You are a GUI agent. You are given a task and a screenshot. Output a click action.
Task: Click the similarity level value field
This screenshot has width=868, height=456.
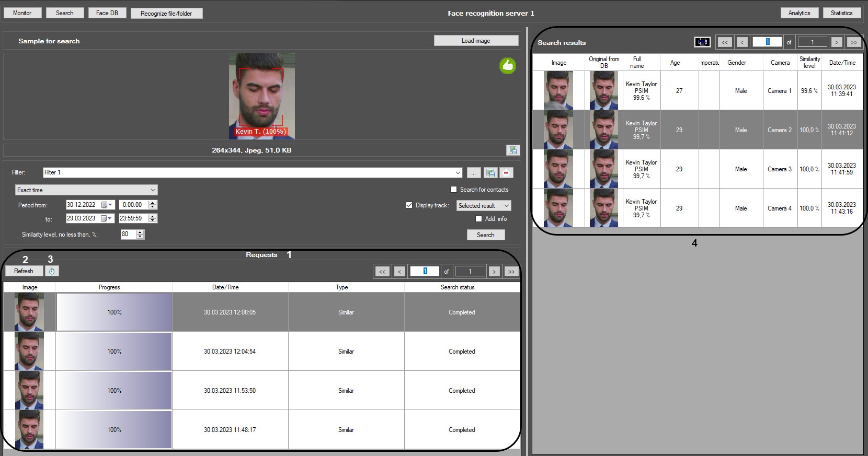click(128, 235)
